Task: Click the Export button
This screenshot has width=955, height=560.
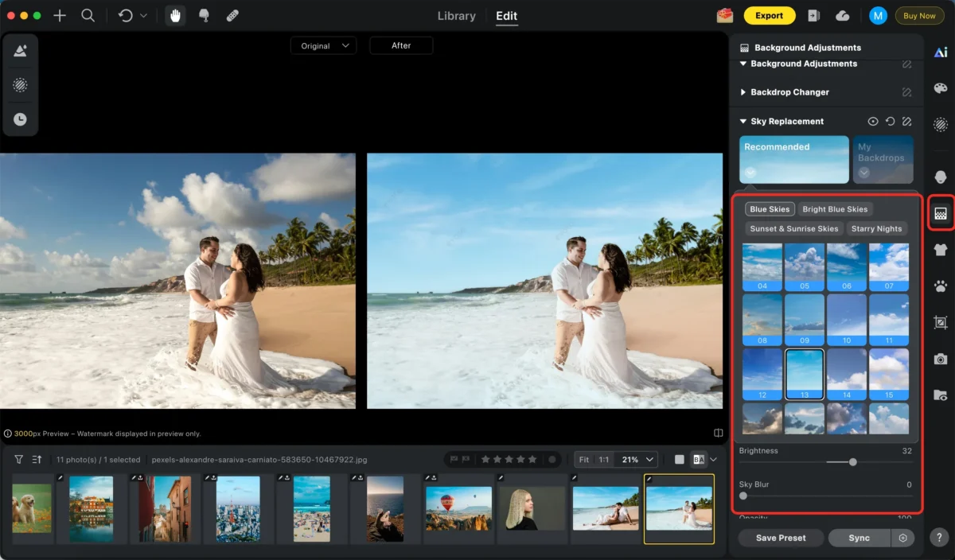Action: [x=769, y=15]
